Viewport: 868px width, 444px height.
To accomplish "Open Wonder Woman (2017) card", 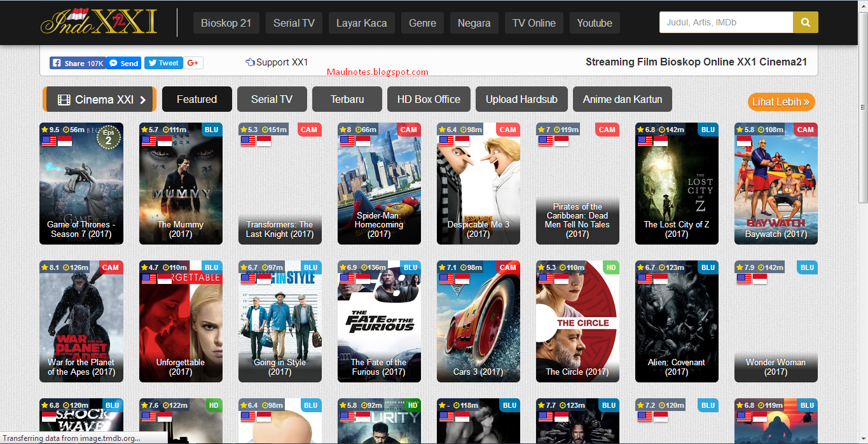I will click(x=776, y=321).
